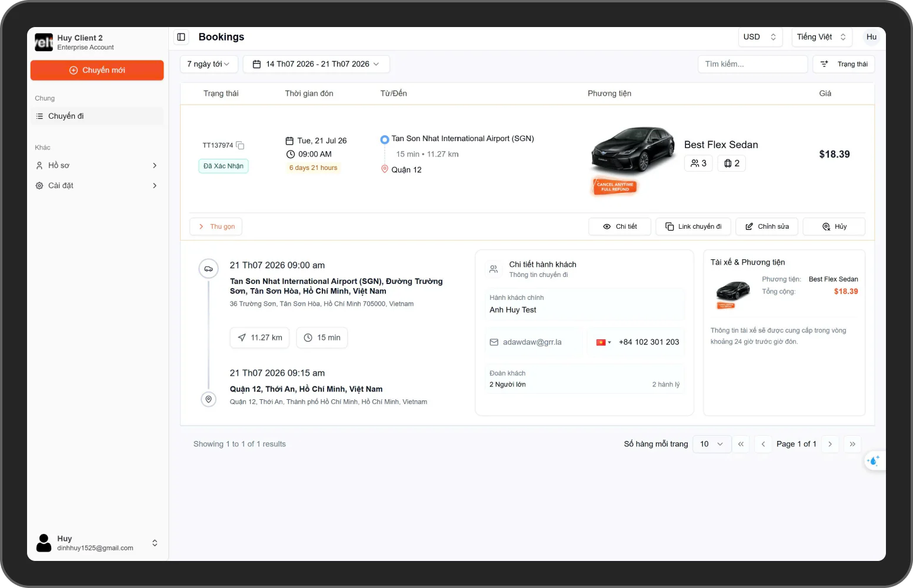This screenshot has height=588, width=913.
Task: Click the 6 days 21 hours countdown
Action: click(313, 168)
